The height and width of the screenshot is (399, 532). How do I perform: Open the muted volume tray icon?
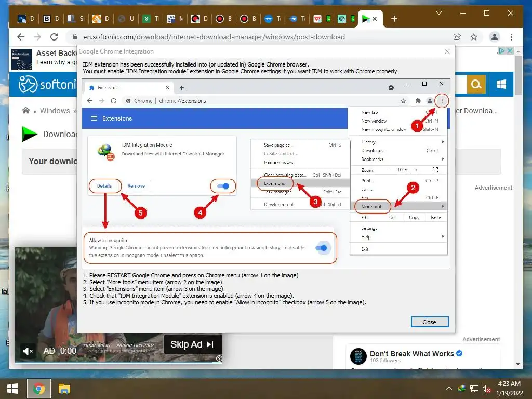[486, 389]
